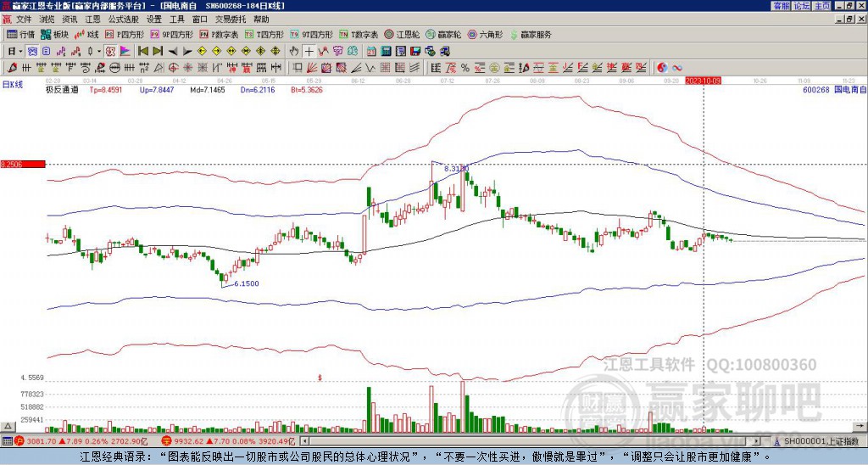Open the 交易委托 menu
This screenshot has height=465, width=868.
[x=231, y=20]
